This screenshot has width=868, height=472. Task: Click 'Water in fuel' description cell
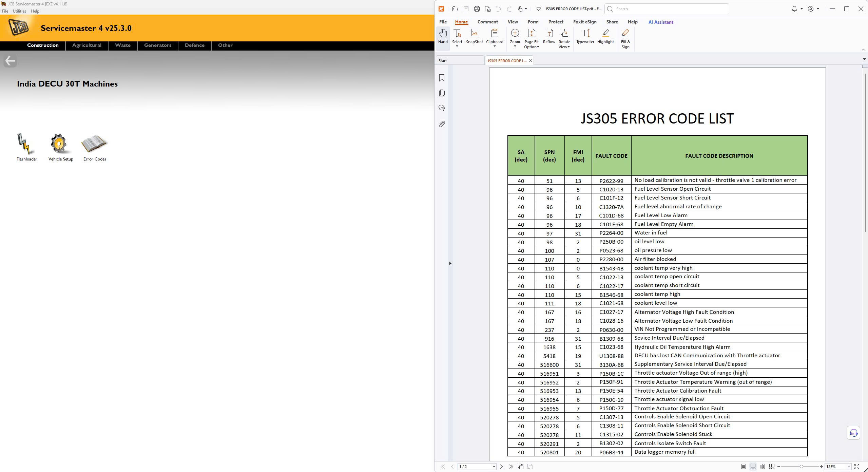point(719,233)
